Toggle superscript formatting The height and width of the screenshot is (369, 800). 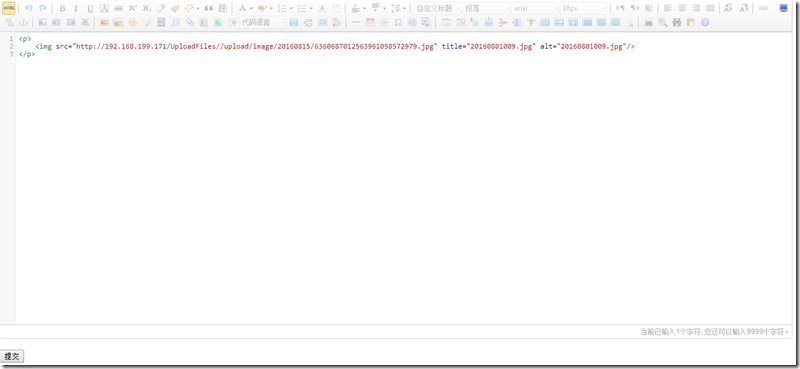point(132,8)
